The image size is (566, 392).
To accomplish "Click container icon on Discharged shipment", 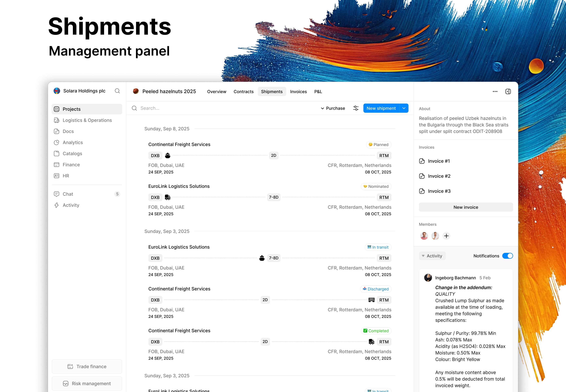I will pyautogui.click(x=371, y=300).
